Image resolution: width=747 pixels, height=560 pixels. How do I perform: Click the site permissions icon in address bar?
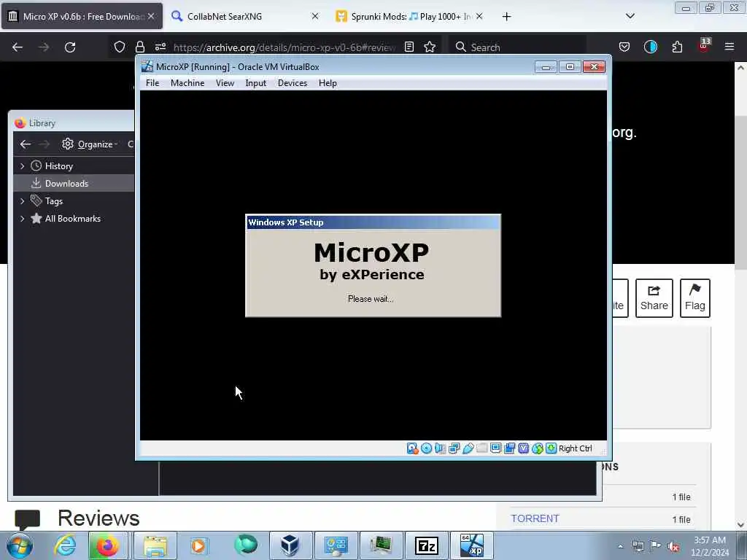[x=160, y=47]
